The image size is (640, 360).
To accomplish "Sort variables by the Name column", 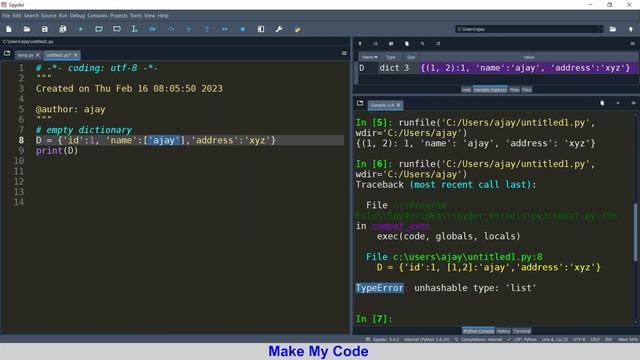I will point(370,57).
